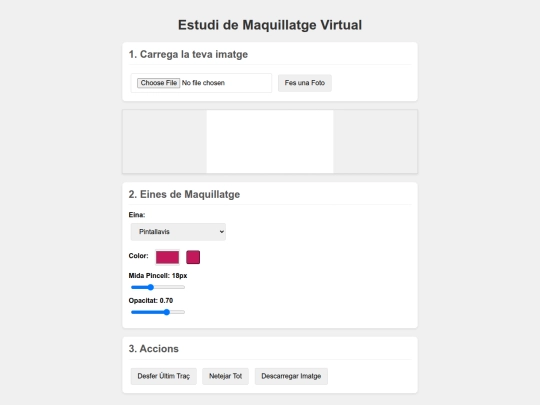Image resolution: width=540 pixels, height=405 pixels.
Task: Click the white canvas drawing area
Action: 270,142
